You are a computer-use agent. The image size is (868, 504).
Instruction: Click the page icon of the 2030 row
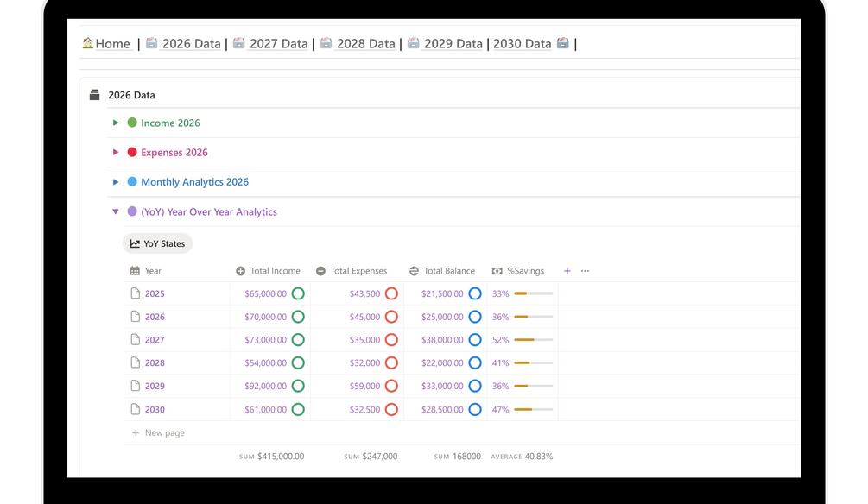click(x=135, y=409)
